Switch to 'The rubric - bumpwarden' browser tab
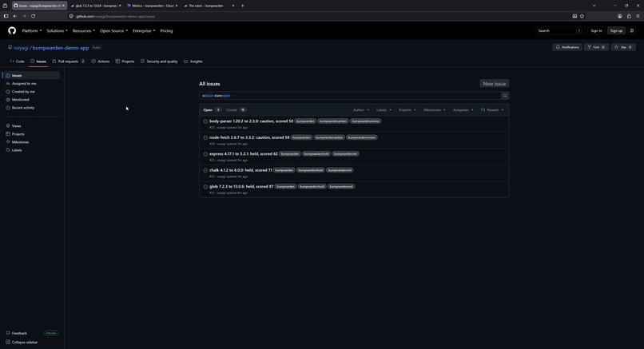 click(209, 6)
